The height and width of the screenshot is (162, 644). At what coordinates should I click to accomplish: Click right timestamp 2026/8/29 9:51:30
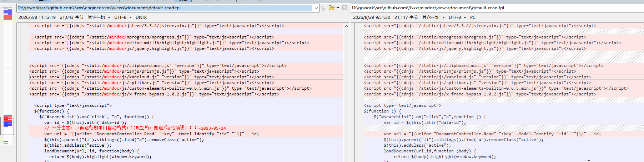click(371, 17)
